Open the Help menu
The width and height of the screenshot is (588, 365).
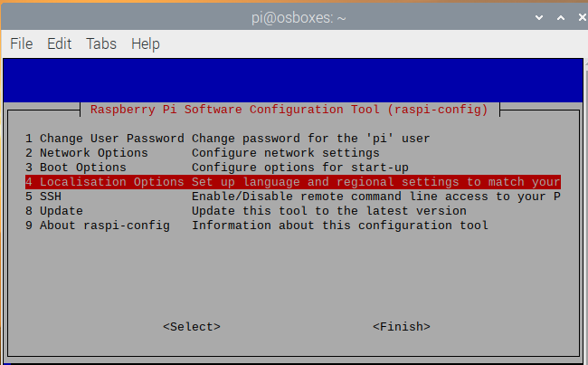coord(146,44)
